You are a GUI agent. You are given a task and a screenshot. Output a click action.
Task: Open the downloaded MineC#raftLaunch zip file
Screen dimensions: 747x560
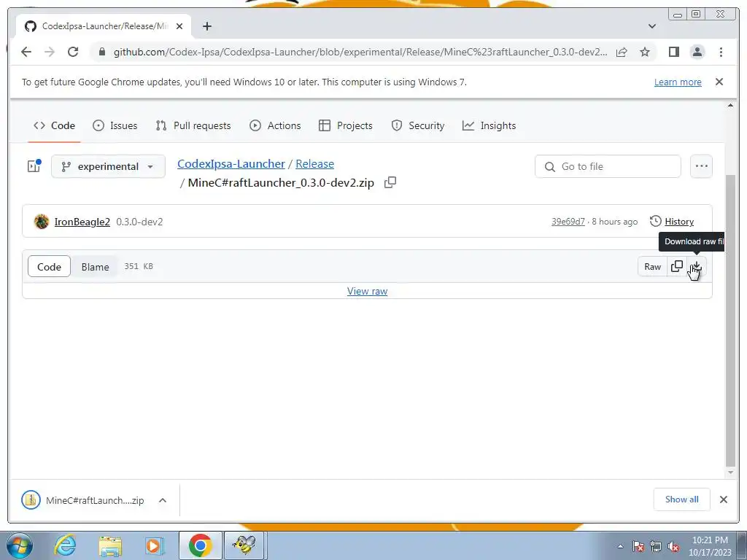82,500
